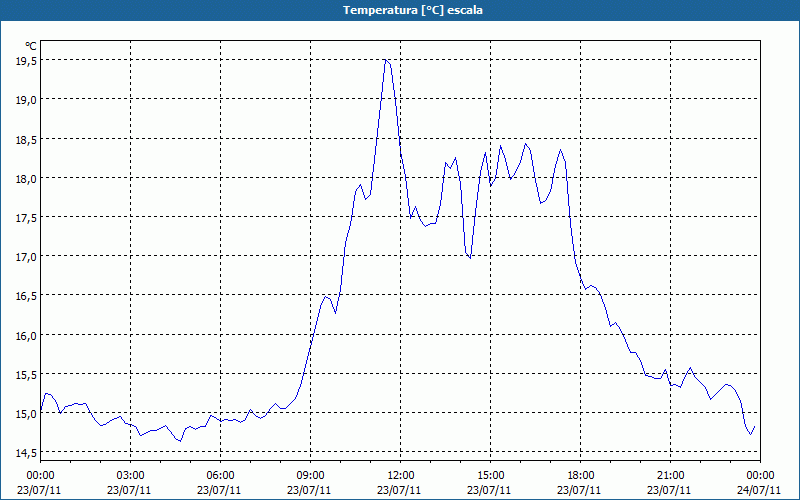Select the 17,0 y-axis value
The width and height of the screenshot is (800, 500).
coord(27,257)
